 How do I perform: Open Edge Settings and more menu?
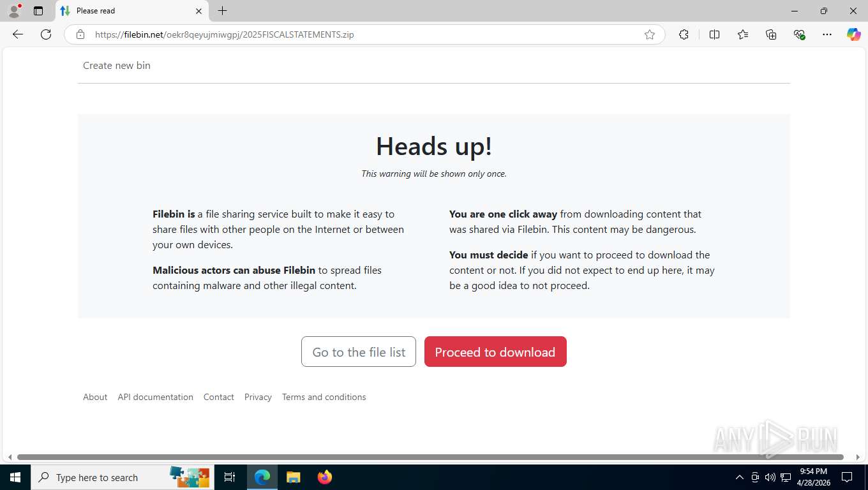(x=827, y=34)
